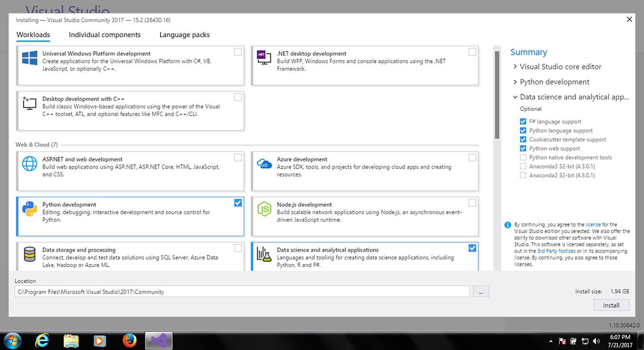Uncheck Cookiecutter template support
Viewport: 644px width, 350px height.
(523, 139)
